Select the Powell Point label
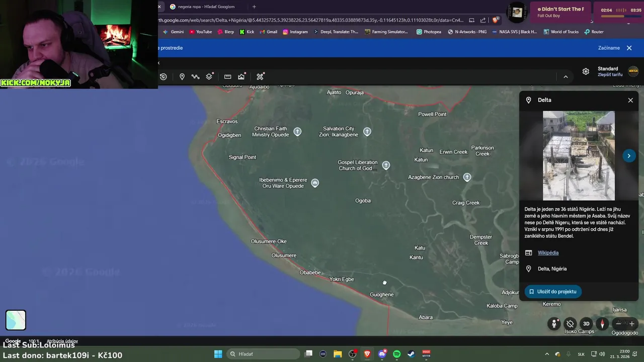The image size is (644, 362). coord(432,114)
